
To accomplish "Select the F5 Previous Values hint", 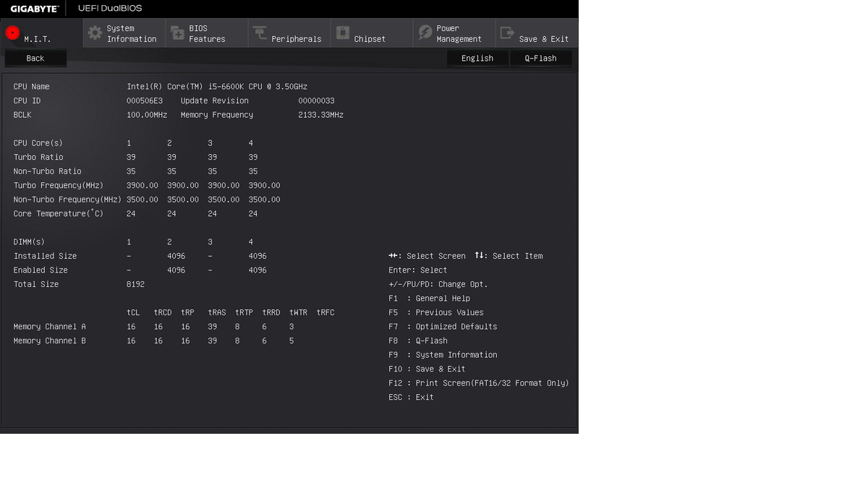I will 436,312.
